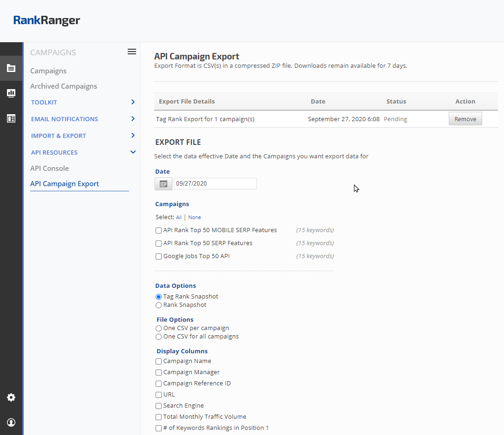Open the layout panel icon in sidebar
Screen dimensions: 504x435
[x=11, y=118]
